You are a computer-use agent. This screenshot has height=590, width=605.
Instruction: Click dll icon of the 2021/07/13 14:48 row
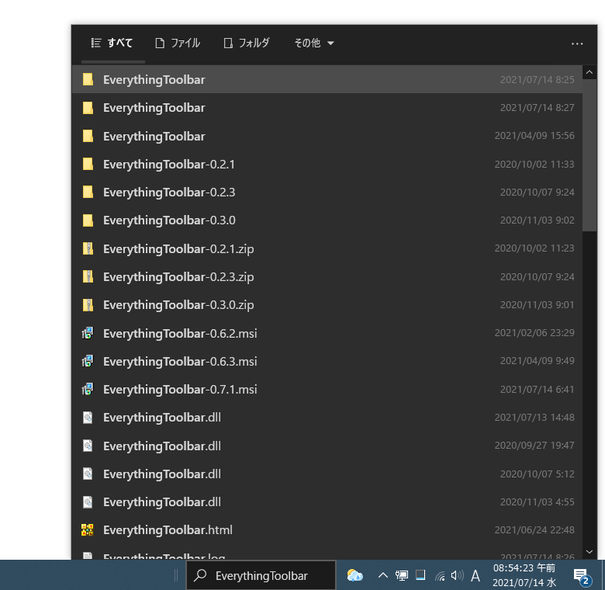[88, 418]
